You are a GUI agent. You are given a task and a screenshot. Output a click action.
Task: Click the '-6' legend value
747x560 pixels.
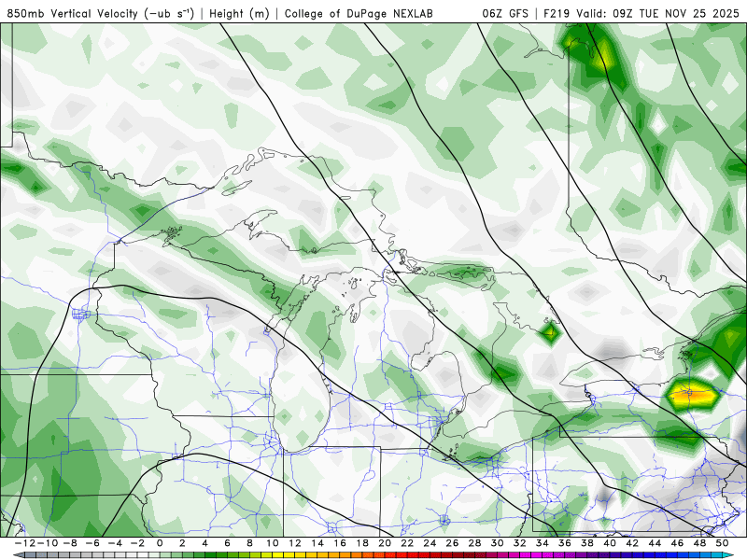[92, 543]
